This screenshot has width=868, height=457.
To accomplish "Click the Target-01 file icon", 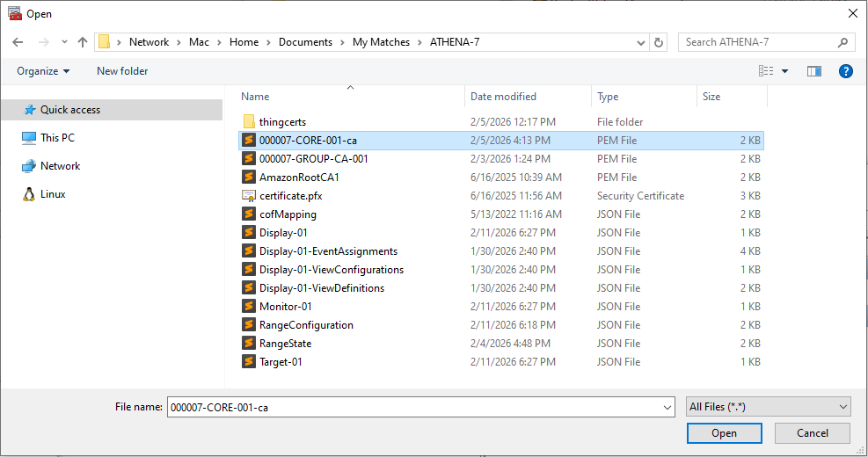I will [249, 362].
